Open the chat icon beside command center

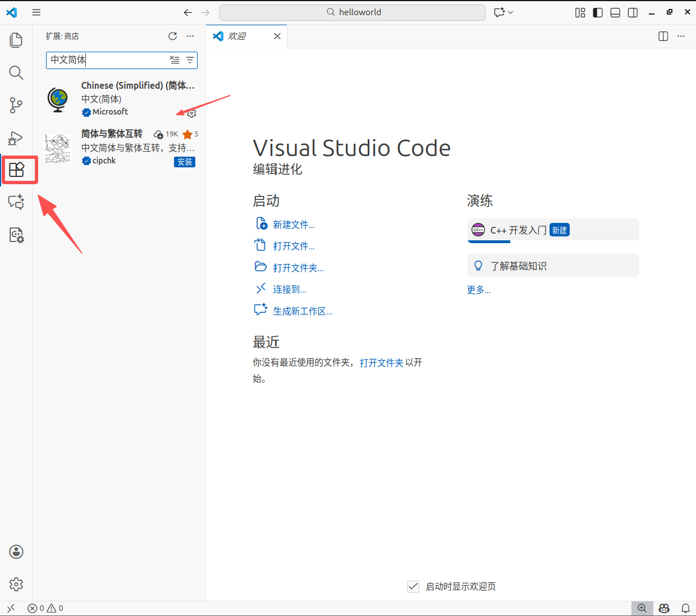(499, 12)
